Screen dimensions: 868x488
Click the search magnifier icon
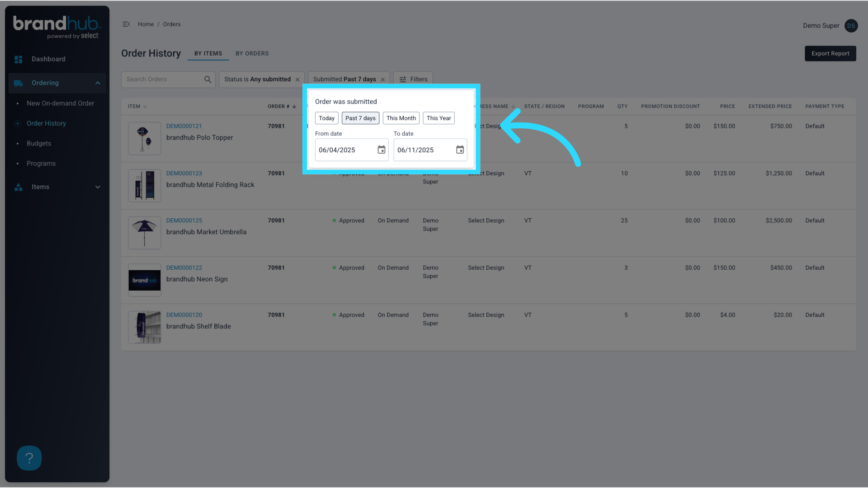click(208, 80)
